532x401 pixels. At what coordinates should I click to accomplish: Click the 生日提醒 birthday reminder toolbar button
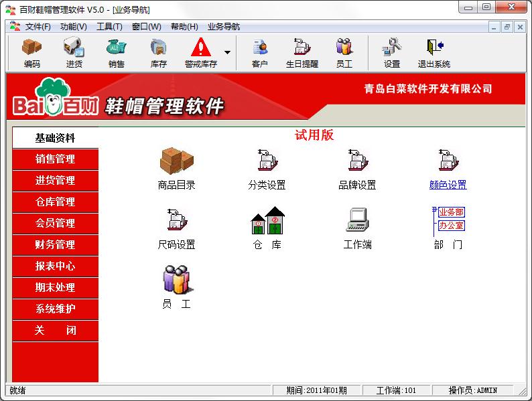click(302, 53)
